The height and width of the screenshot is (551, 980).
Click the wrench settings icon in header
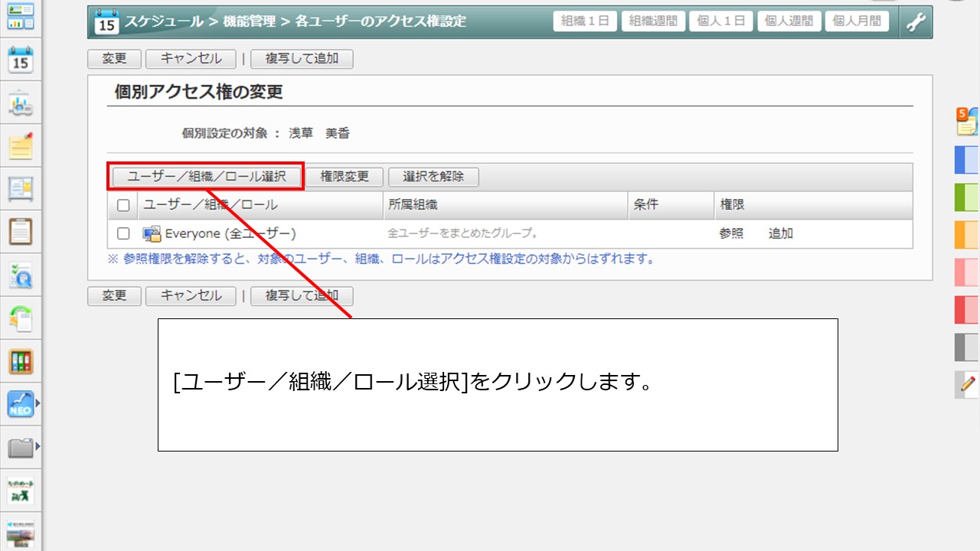(916, 22)
